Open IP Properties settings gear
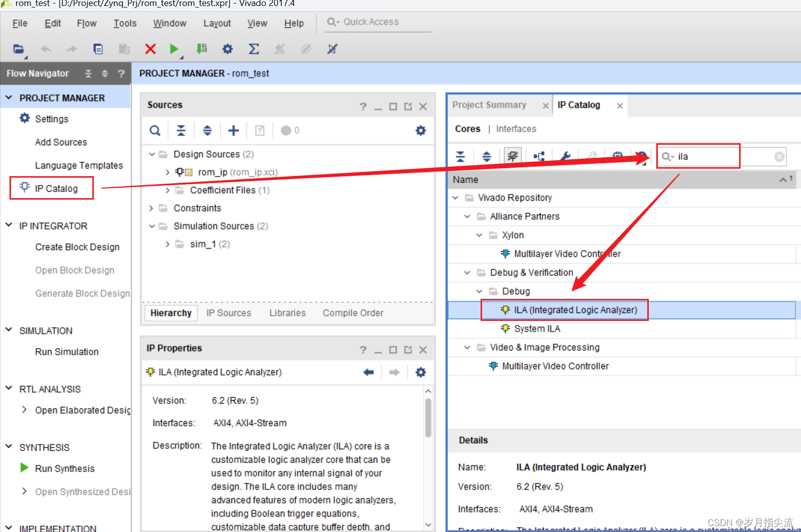The width and height of the screenshot is (801, 532). pos(421,372)
